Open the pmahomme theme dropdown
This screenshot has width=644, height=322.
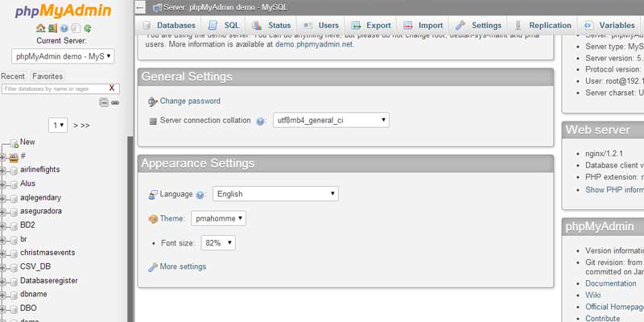218,218
